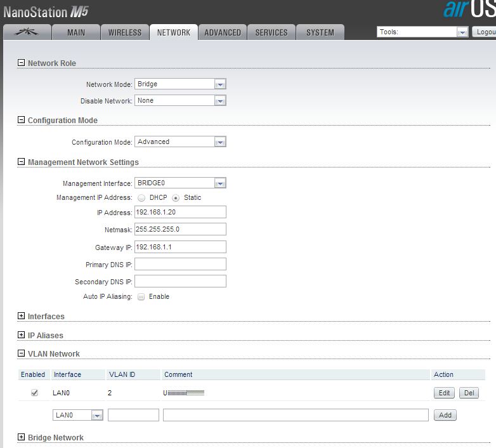Enable Auto IP Aliasing checkbox

141,297
